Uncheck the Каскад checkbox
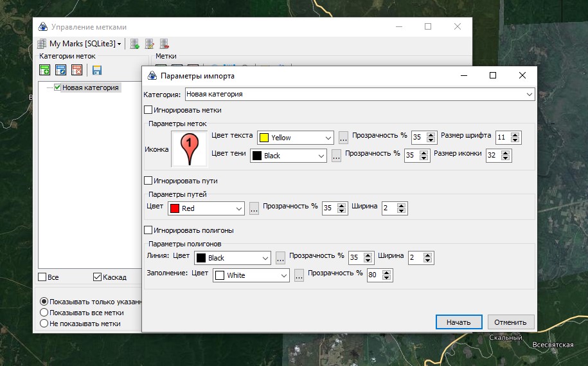 point(98,277)
